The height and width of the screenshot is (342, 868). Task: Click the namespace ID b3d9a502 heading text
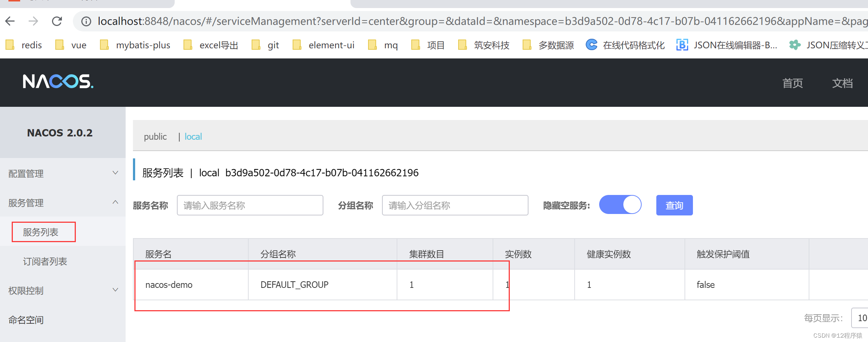pyautogui.click(x=322, y=173)
